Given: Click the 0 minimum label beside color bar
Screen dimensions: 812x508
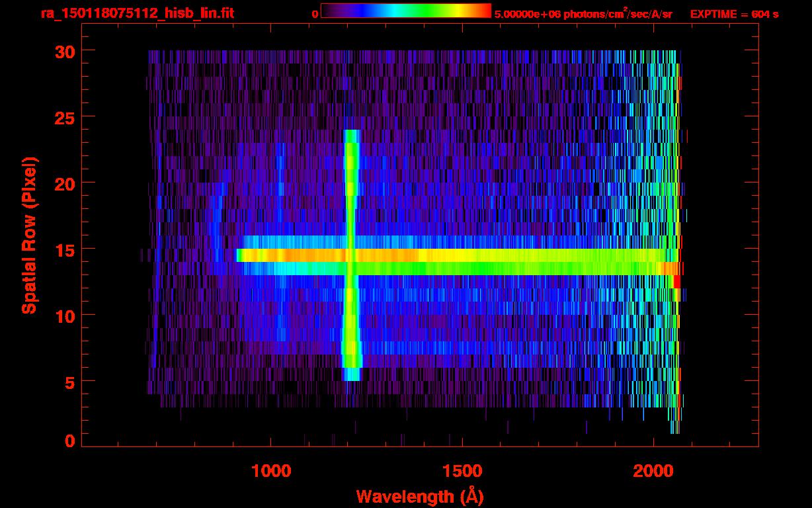Looking at the screenshot, I should coord(315,14).
